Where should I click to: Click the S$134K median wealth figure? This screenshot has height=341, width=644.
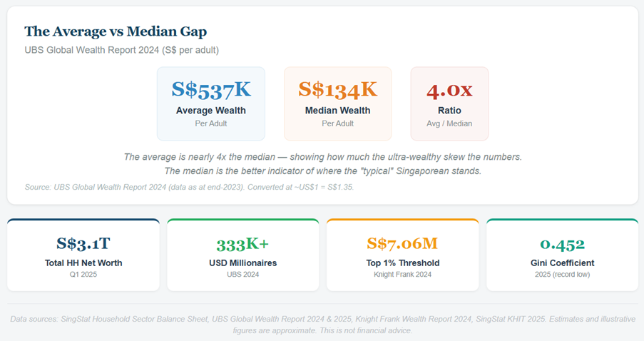pyautogui.click(x=337, y=89)
